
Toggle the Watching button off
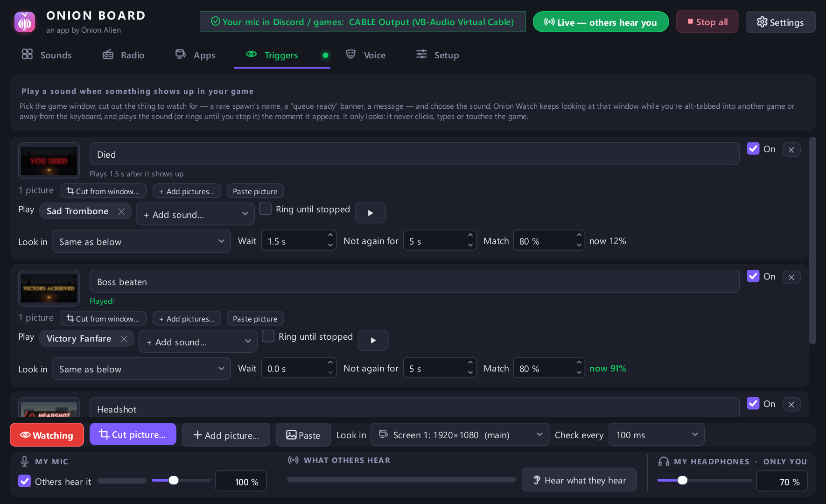click(47, 435)
